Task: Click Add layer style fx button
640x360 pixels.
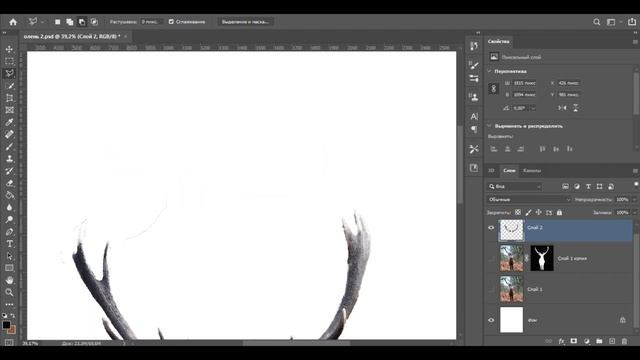Action: [561, 341]
